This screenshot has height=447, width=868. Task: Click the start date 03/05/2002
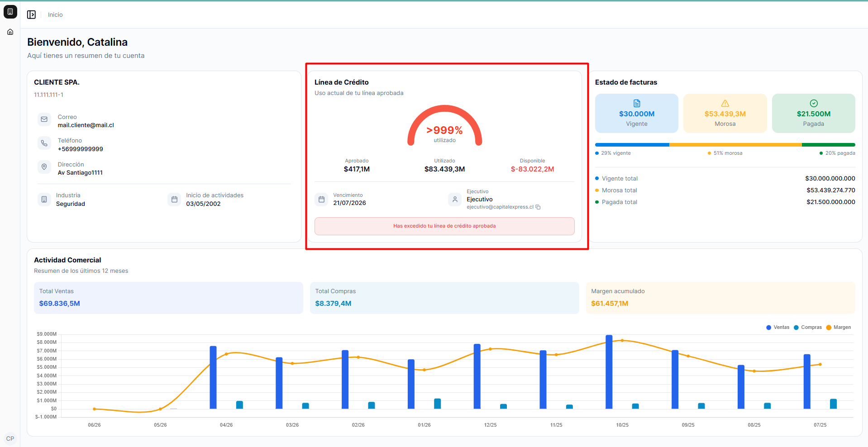click(203, 204)
